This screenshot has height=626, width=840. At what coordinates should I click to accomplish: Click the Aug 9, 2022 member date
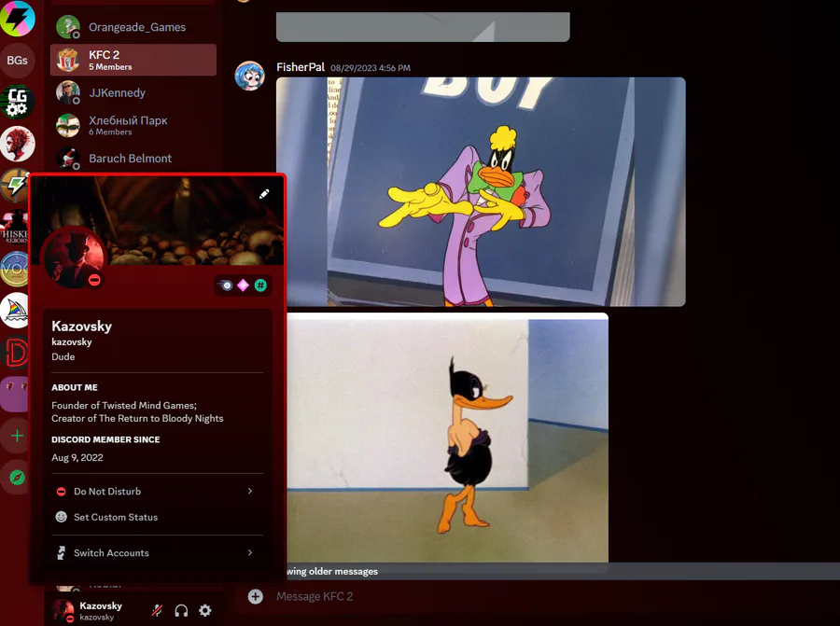77,457
